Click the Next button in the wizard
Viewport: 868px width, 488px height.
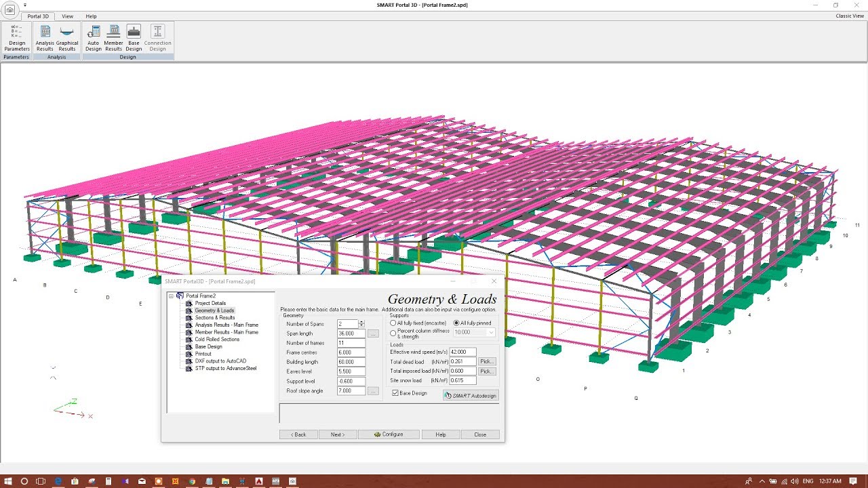[x=338, y=434]
